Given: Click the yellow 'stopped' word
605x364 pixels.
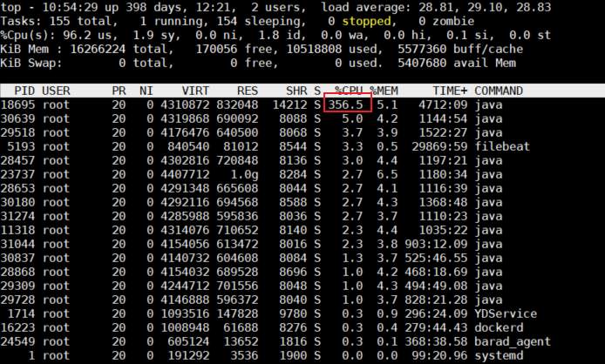Looking at the screenshot, I should (x=366, y=22).
